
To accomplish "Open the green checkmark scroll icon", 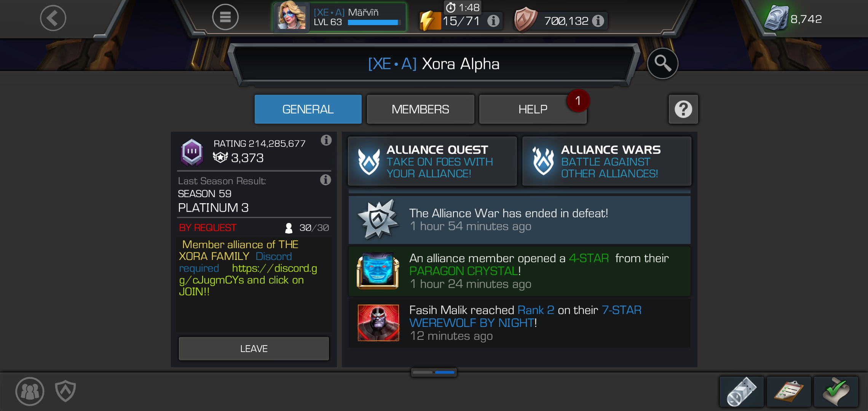I will pyautogui.click(x=836, y=392).
